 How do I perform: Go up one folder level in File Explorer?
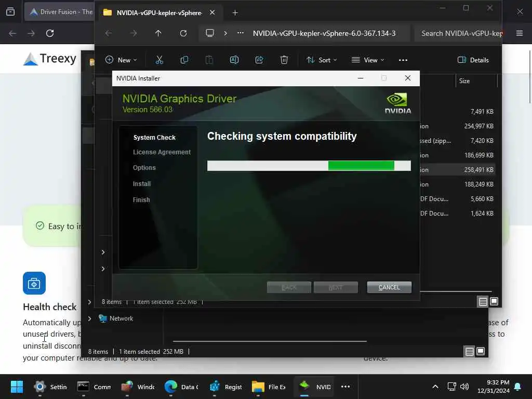tap(158, 33)
